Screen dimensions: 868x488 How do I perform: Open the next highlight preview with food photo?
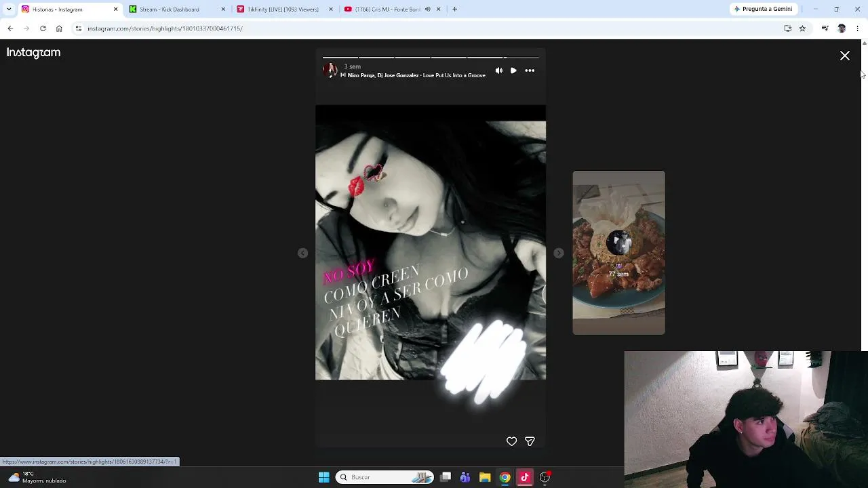click(x=618, y=252)
